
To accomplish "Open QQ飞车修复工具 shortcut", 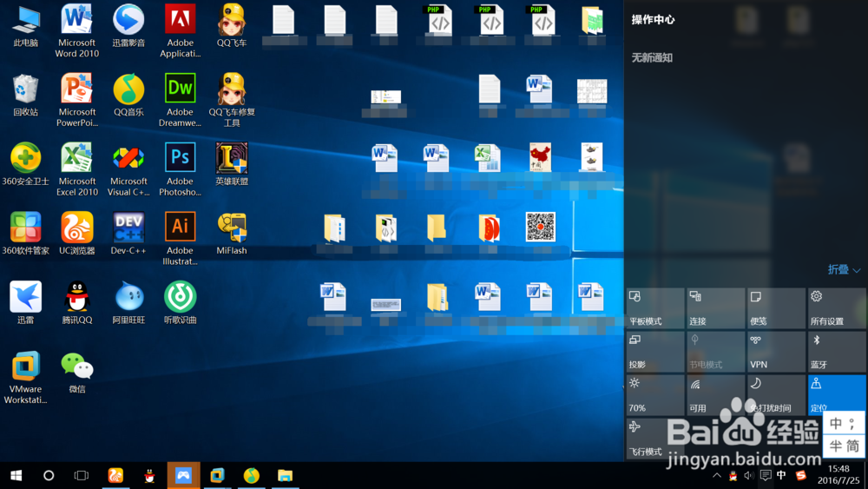I will click(x=232, y=100).
